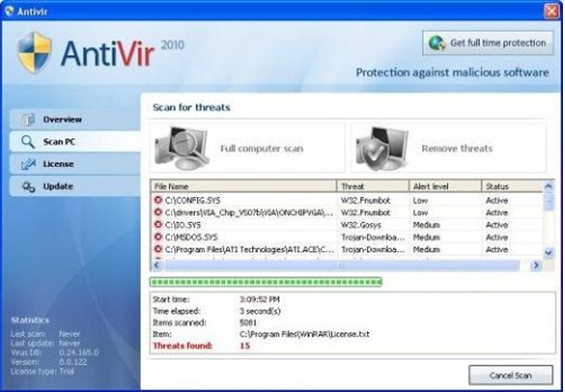Click the Remove threats shield icon

tap(382, 148)
